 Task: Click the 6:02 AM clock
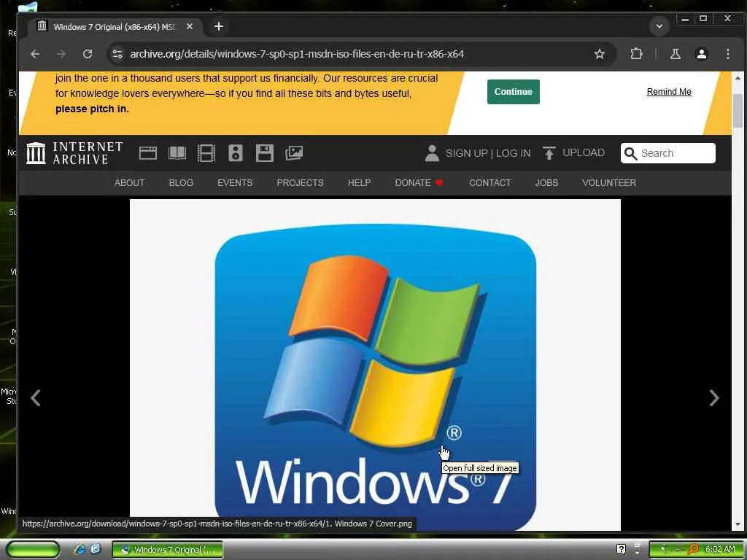pos(720,549)
